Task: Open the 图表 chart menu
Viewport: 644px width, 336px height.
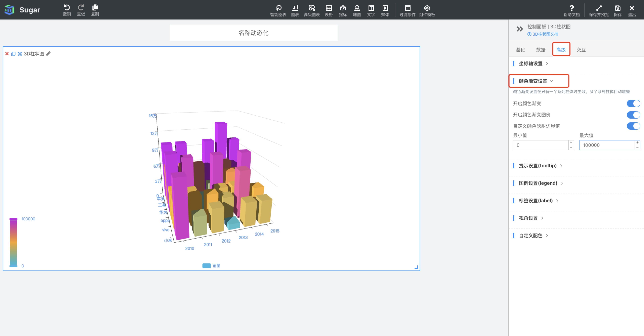Action: point(295,11)
